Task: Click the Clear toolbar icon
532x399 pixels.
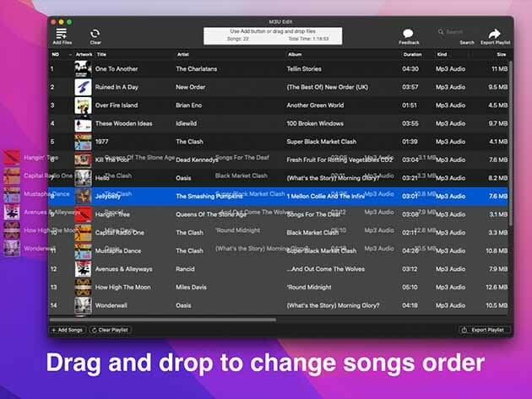Action: pyautogui.click(x=95, y=33)
